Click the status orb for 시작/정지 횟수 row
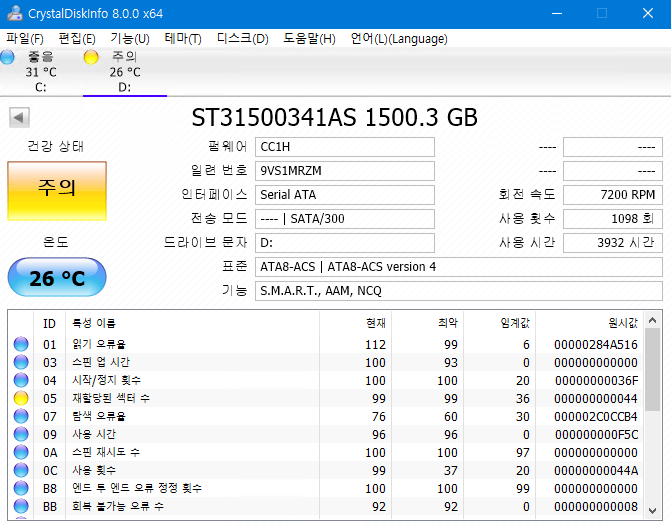Screen dimensions: 671x525 tap(21, 380)
